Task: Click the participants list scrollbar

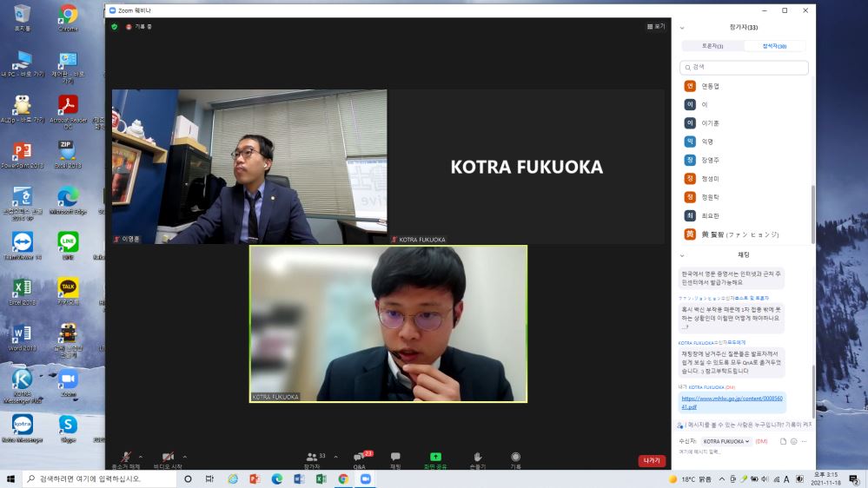Action: tap(812, 214)
